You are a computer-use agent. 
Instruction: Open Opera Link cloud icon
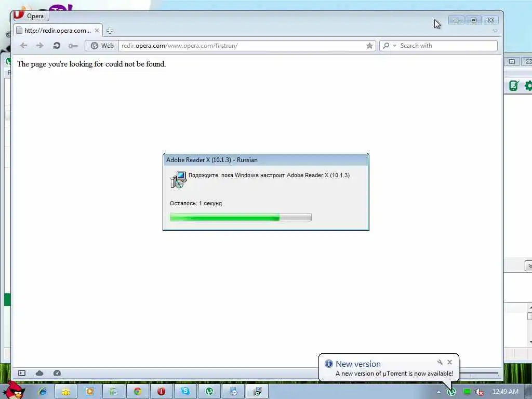39,373
